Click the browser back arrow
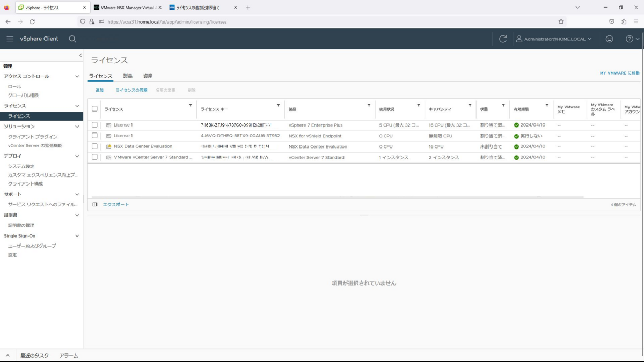This screenshot has width=644, height=362. 8,21
